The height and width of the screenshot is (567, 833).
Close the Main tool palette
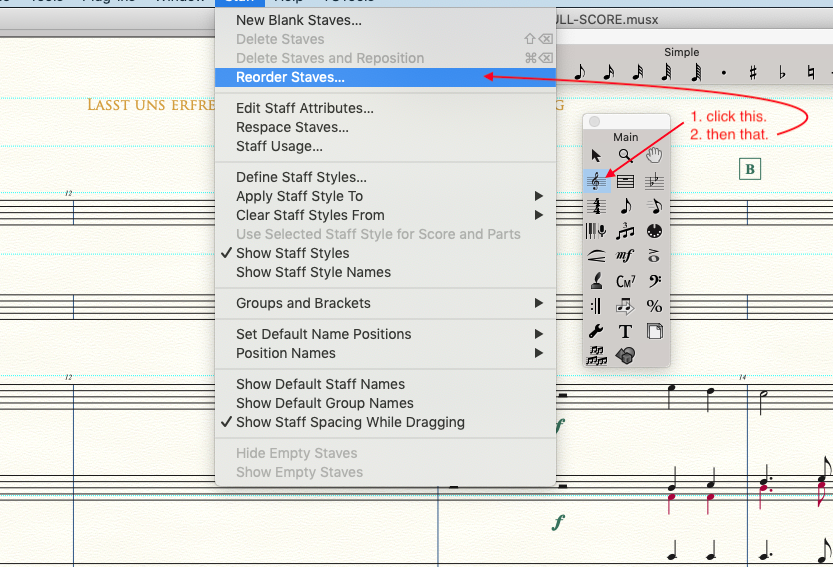594,122
